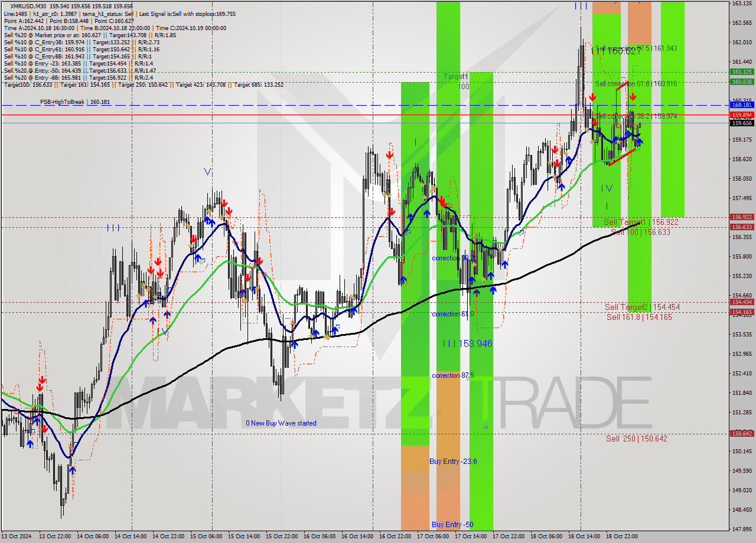Click the '18 Oct 06:00' time axis label
Image resolution: width=756 pixels, height=543 pixels.
point(546,537)
